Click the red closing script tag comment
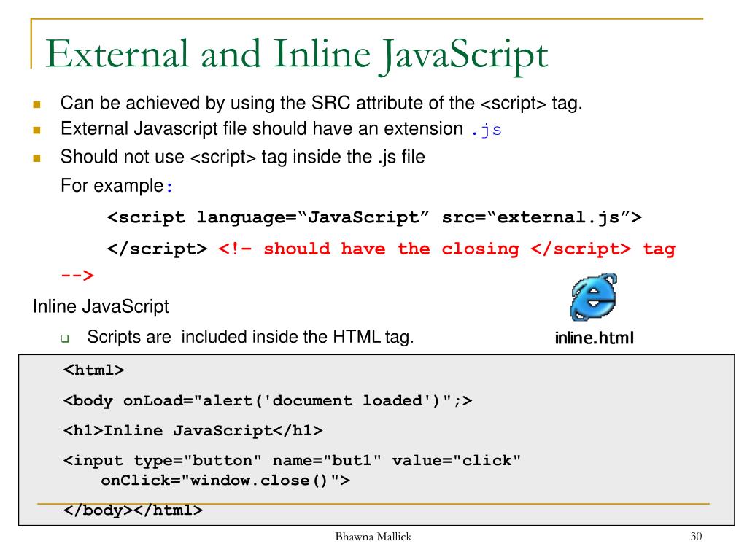 click(x=447, y=249)
